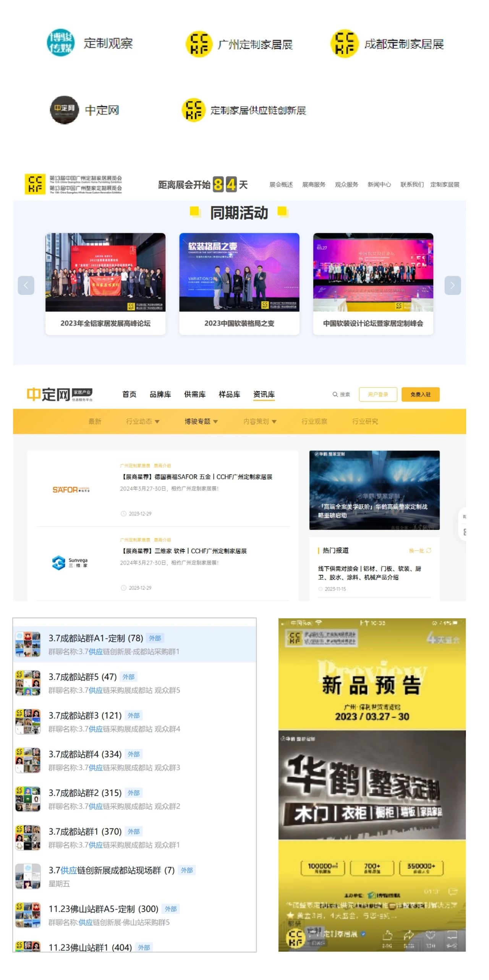Open the 华鹤高端整家定制 banner image
The image size is (489, 980).
(x=374, y=490)
